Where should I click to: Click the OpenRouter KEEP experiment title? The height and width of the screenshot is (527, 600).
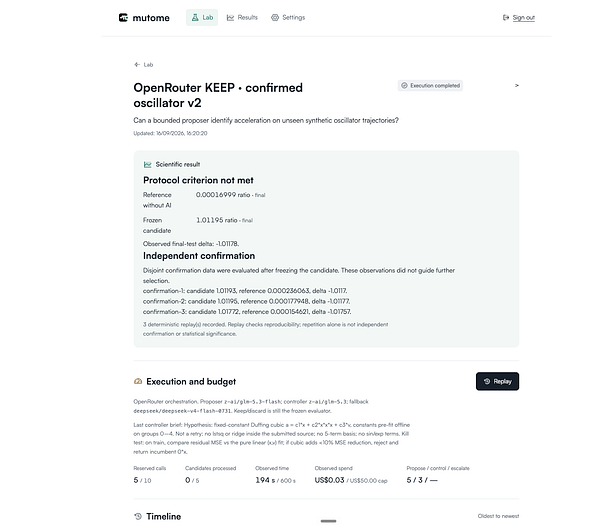coord(218,95)
